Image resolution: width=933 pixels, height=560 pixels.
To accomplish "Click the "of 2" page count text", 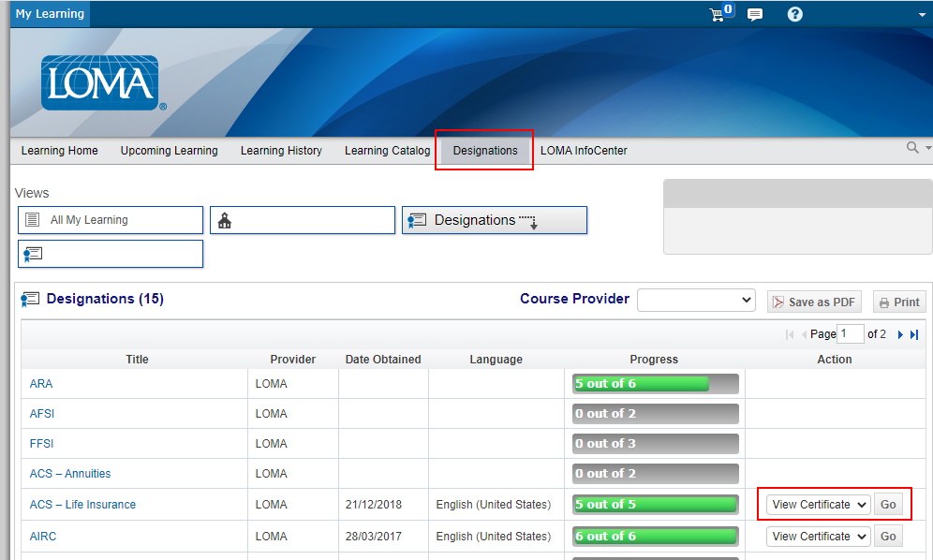I will coord(877,334).
